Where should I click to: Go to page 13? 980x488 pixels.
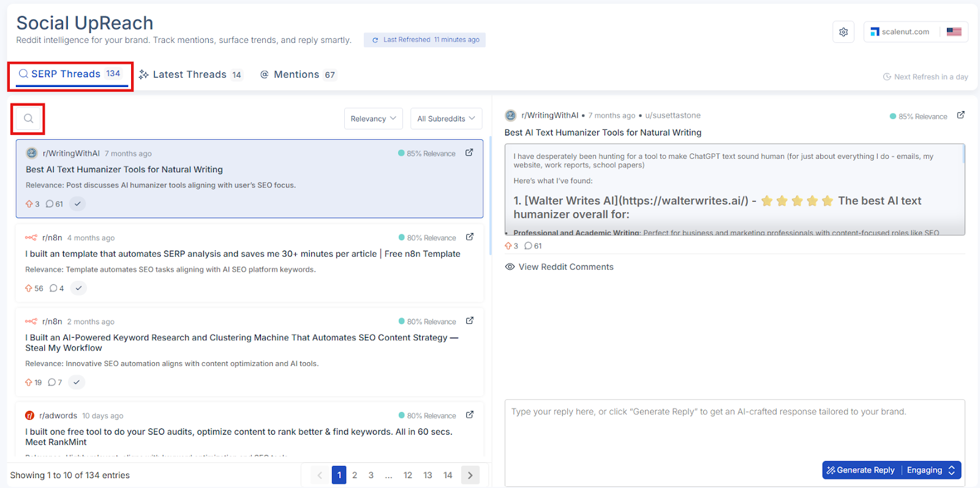pyautogui.click(x=428, y=475)
